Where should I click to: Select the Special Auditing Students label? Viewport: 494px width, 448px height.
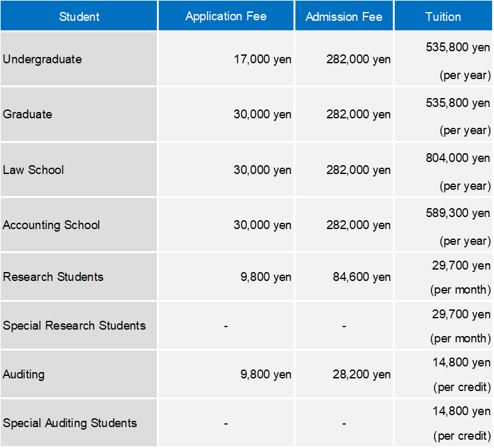70,423
